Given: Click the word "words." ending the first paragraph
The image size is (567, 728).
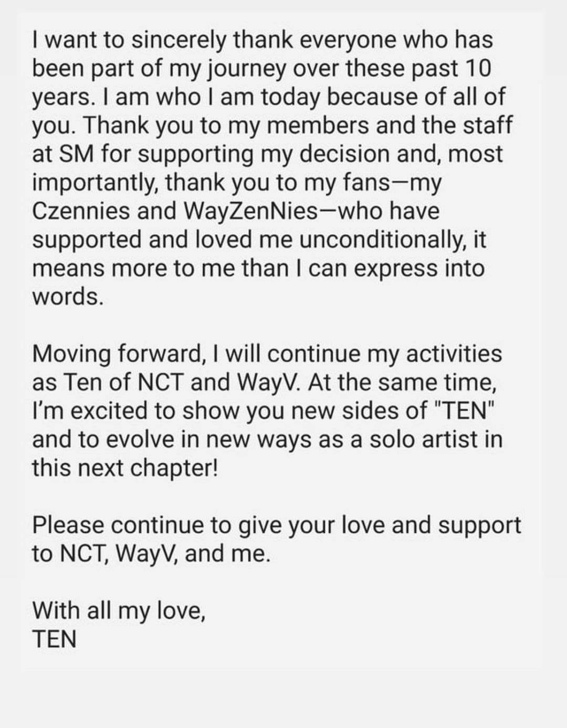Looking at the screenshot, I should point(67,297).
